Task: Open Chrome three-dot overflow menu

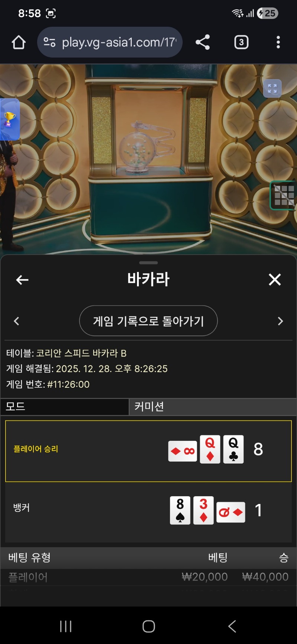Action: coord(278,42)
